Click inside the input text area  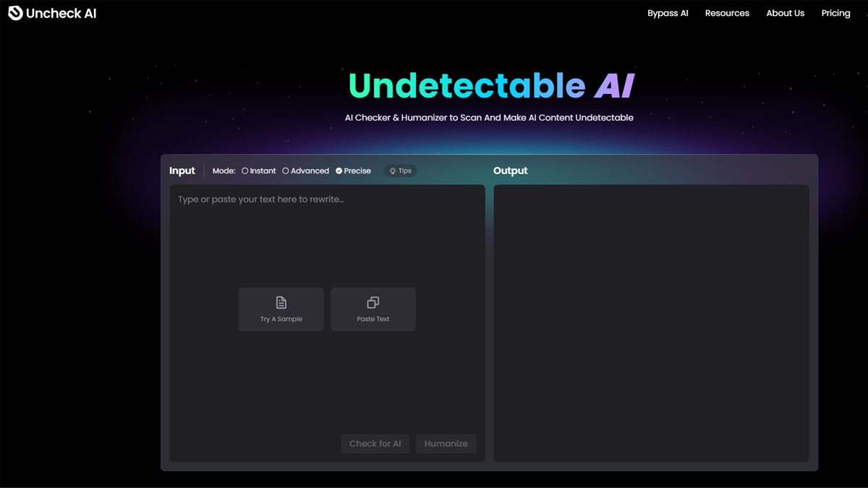pyautogui.click(x=327, y=239)
